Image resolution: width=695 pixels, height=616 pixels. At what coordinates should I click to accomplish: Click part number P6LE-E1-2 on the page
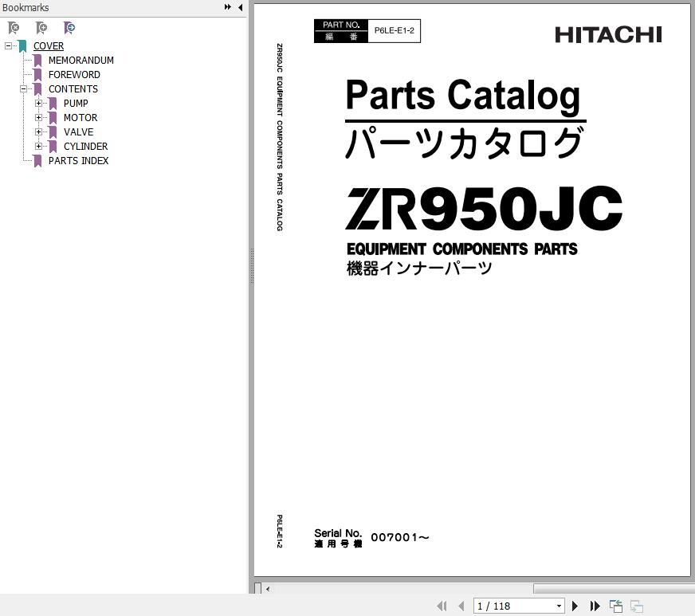click(394, 30)
